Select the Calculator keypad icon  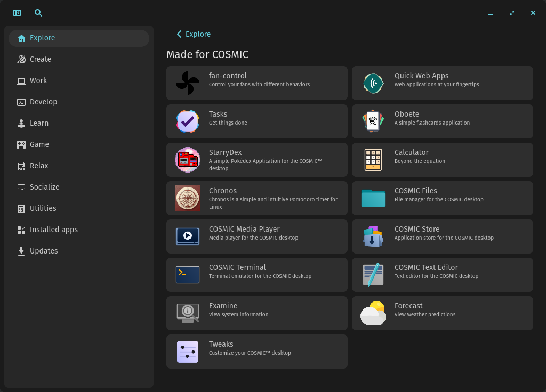point(373,160)
